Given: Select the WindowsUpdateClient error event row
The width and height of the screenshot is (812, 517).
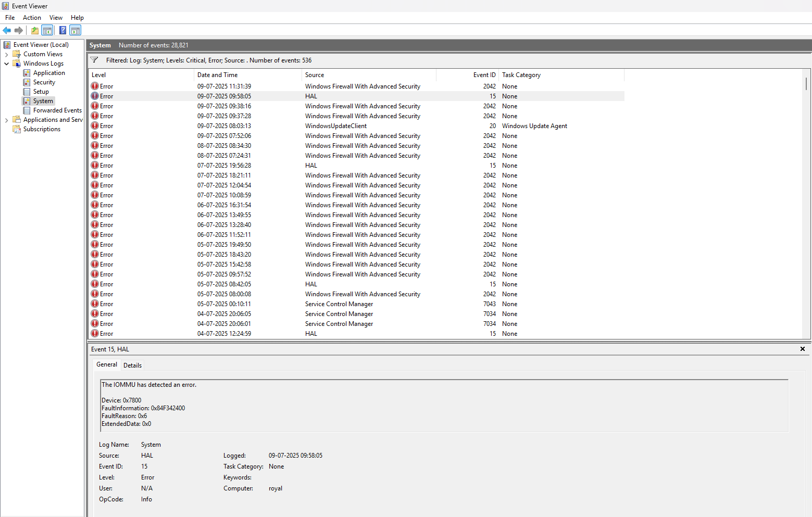Looking at the screenshot, I should click(x=336, y=126).
